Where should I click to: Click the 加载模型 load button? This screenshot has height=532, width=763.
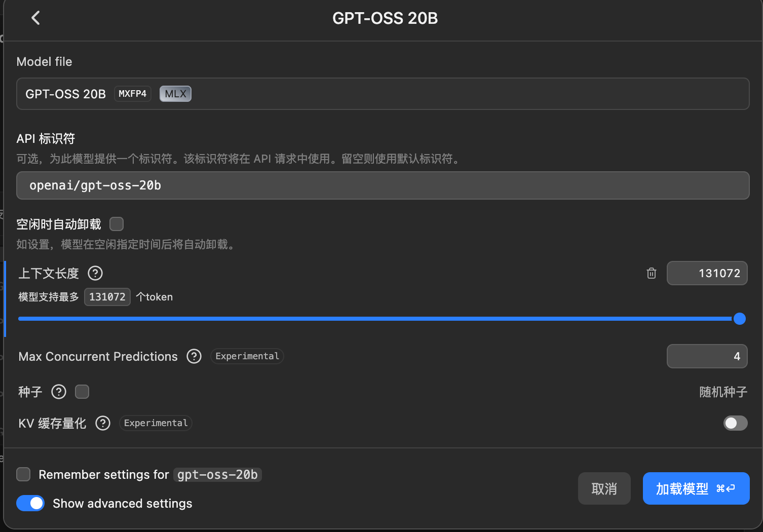[696, 488]
